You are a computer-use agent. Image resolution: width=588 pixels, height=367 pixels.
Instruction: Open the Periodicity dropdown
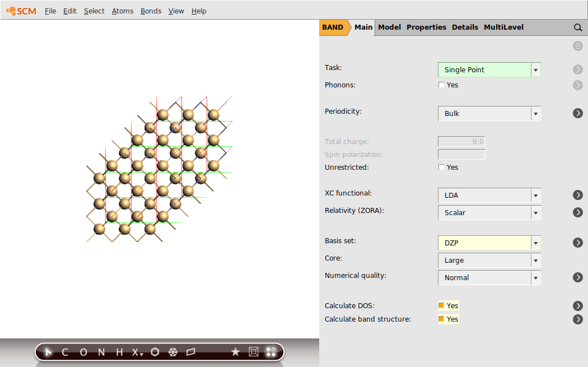pos(535,113)
